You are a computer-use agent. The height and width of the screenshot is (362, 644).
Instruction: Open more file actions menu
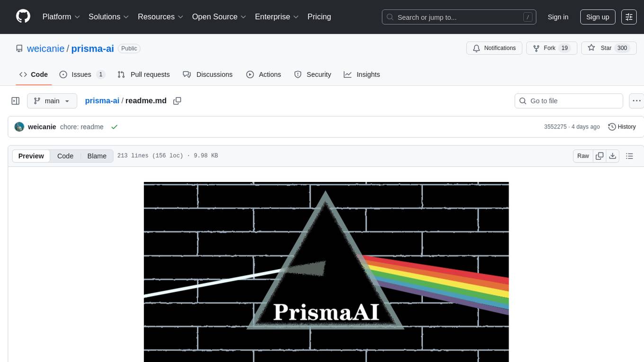tap(637, 101)
